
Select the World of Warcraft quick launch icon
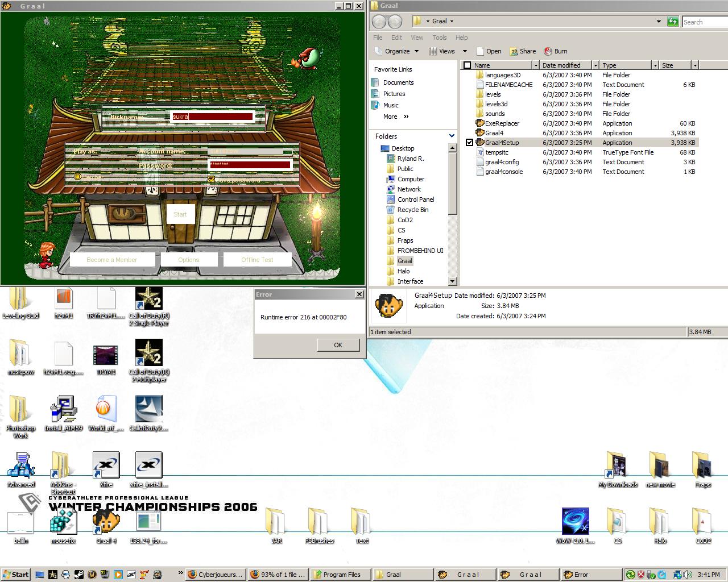pos(92,575)
